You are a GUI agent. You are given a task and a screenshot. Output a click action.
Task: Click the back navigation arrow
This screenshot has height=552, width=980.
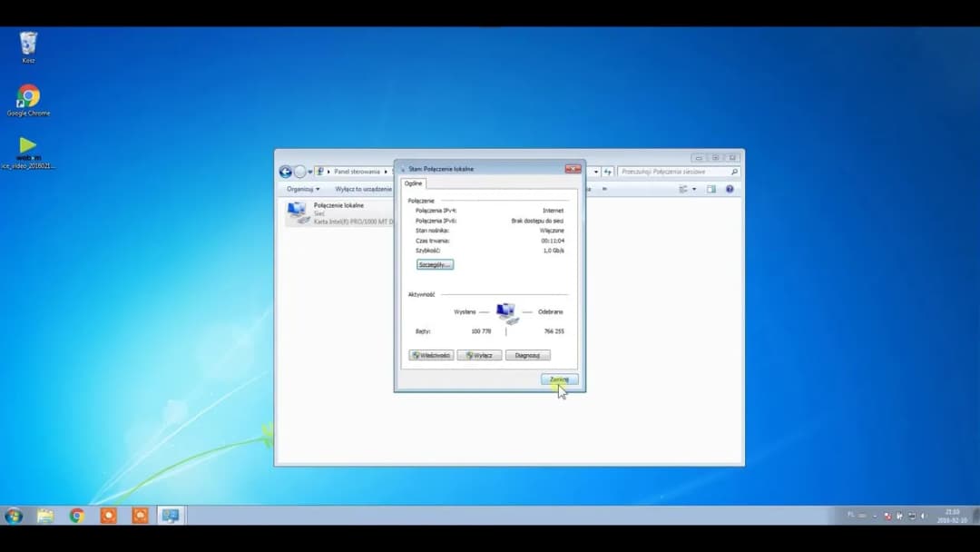click(x=284, y=171)
